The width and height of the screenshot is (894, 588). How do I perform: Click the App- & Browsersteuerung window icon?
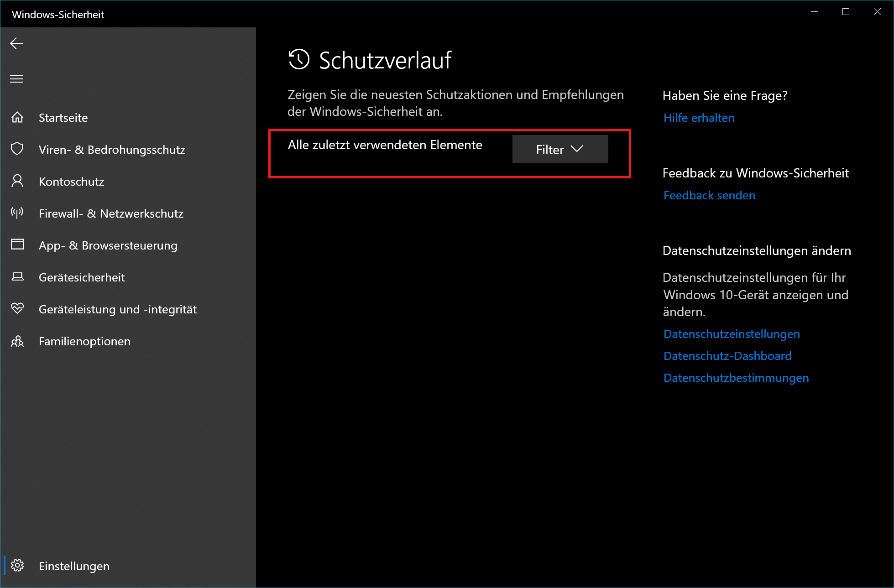(x=17, y=245)
